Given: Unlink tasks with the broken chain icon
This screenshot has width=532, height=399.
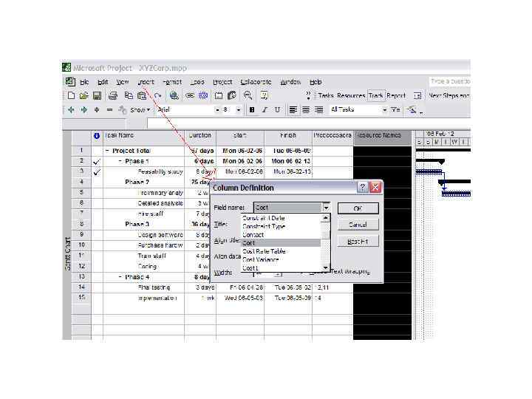Looking at the screenshot, I should click(203, 95).
